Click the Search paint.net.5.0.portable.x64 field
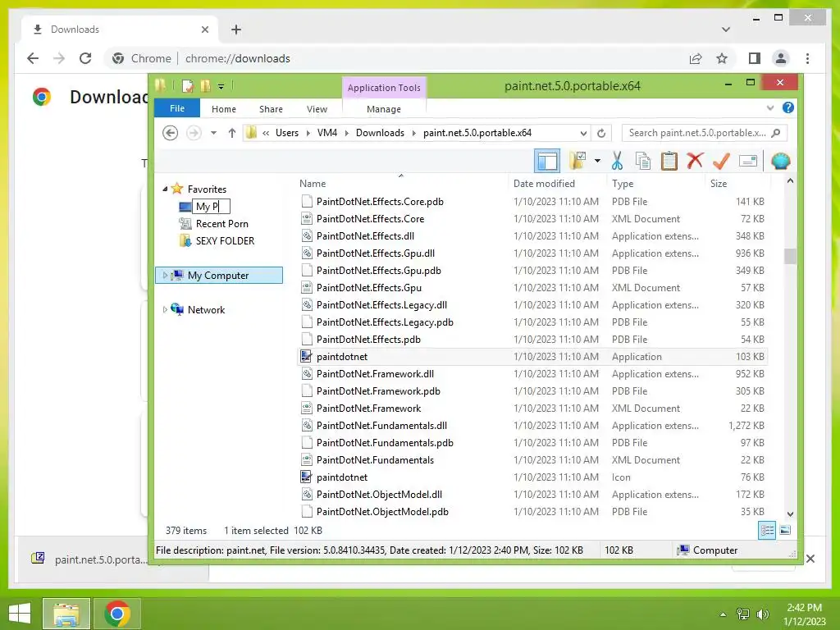This screenshot has height=630, width=840. point(703,132)
